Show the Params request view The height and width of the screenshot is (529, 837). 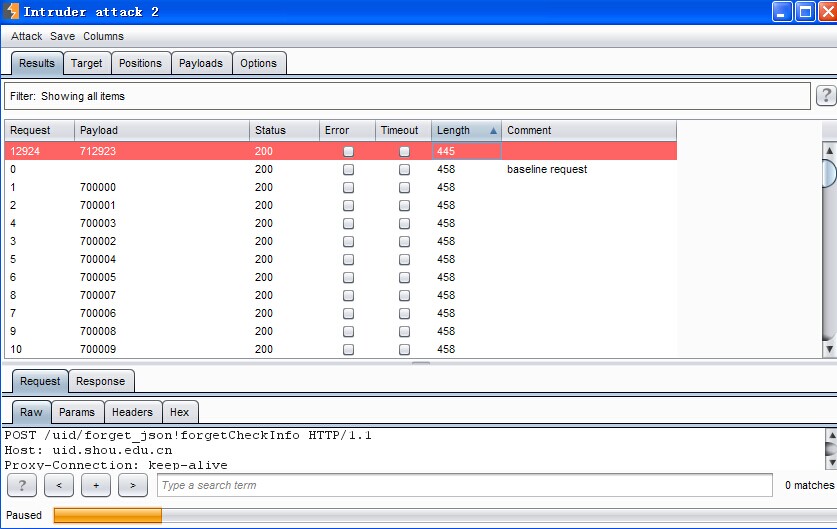coord(77,412)
